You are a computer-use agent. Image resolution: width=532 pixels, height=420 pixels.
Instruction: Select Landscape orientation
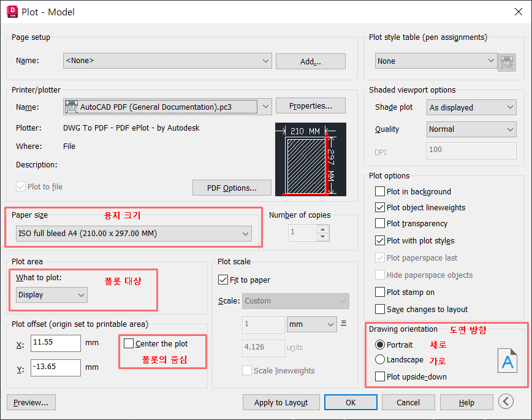coord(380,359)
